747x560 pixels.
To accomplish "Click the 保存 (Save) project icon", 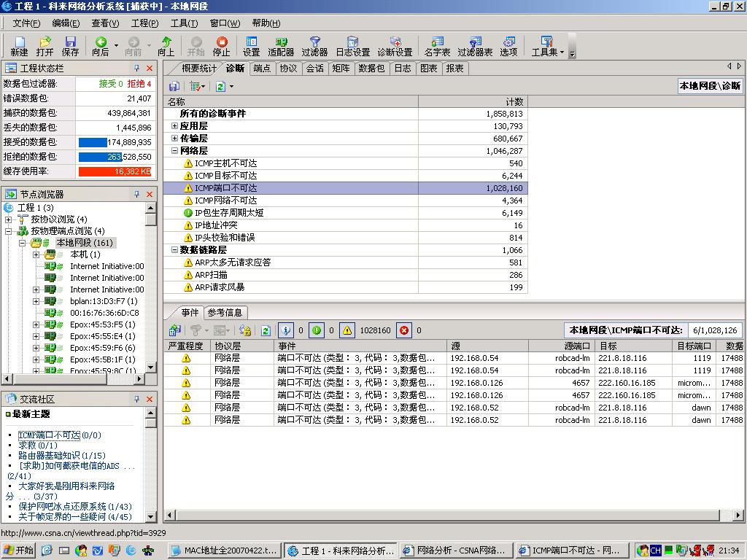I will click(70, 46).
